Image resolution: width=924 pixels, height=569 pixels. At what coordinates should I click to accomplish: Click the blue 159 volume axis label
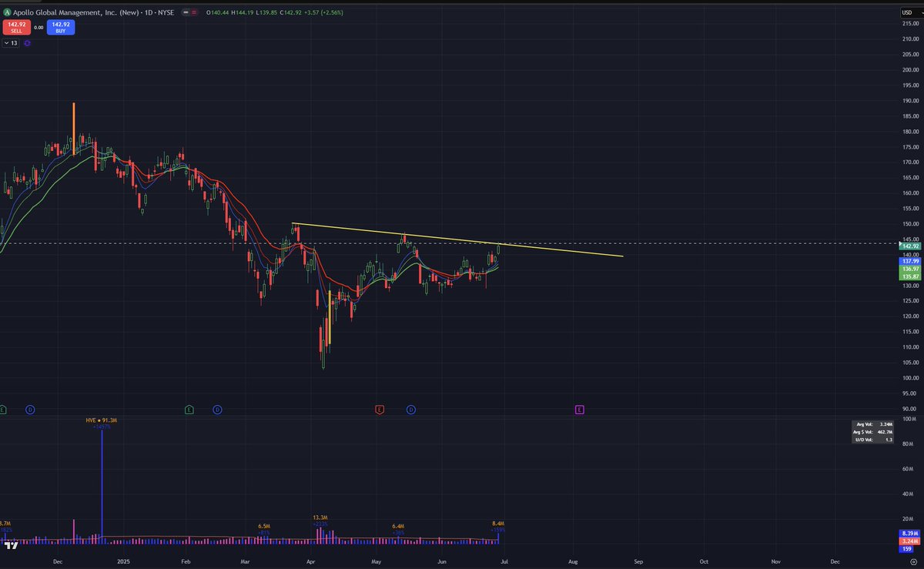tap(908, 548)
